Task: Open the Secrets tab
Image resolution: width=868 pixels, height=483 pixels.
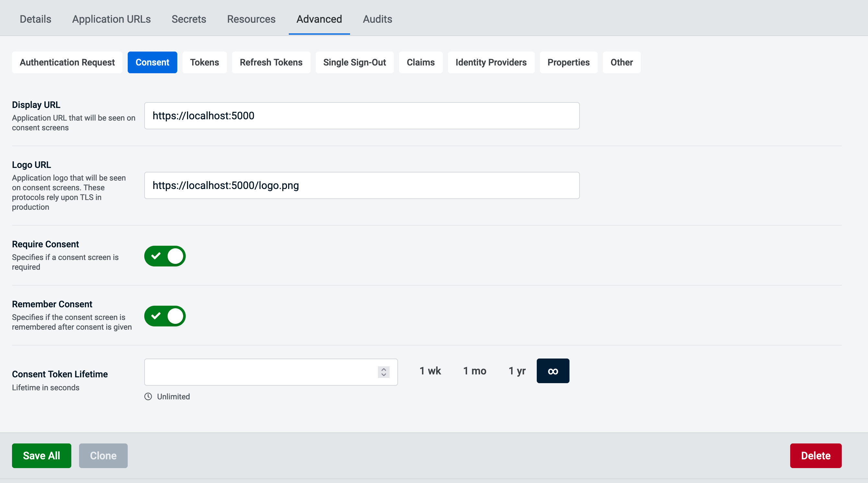Action: click(189, 19)
